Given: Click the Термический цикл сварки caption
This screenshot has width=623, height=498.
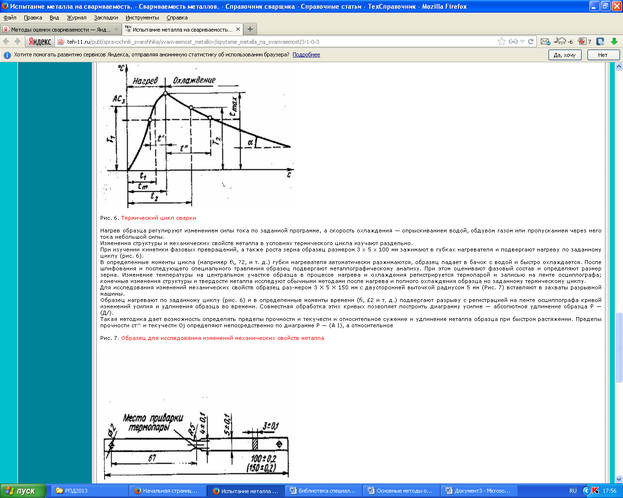Looking at the screenshot, I should pyautogui.click(x=158, y=218).
